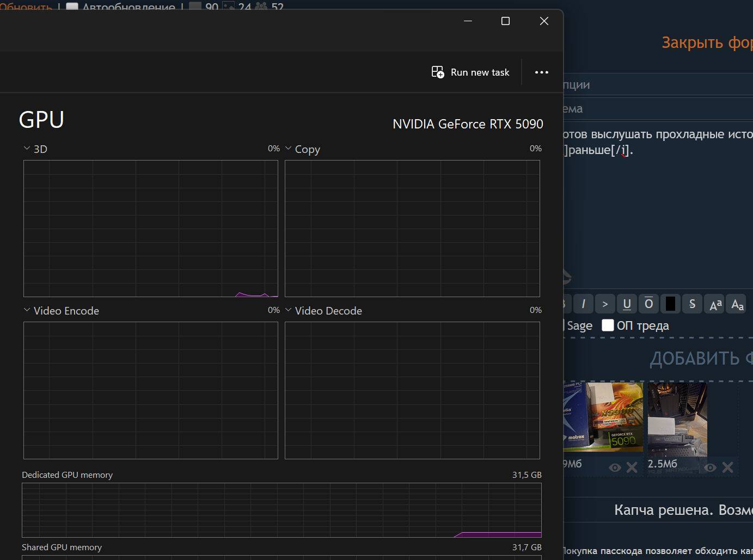753x560 pixels.
Task: Apply strikethrough formatting in the post form
Action: pyautogui.click(x=692, y=304)
